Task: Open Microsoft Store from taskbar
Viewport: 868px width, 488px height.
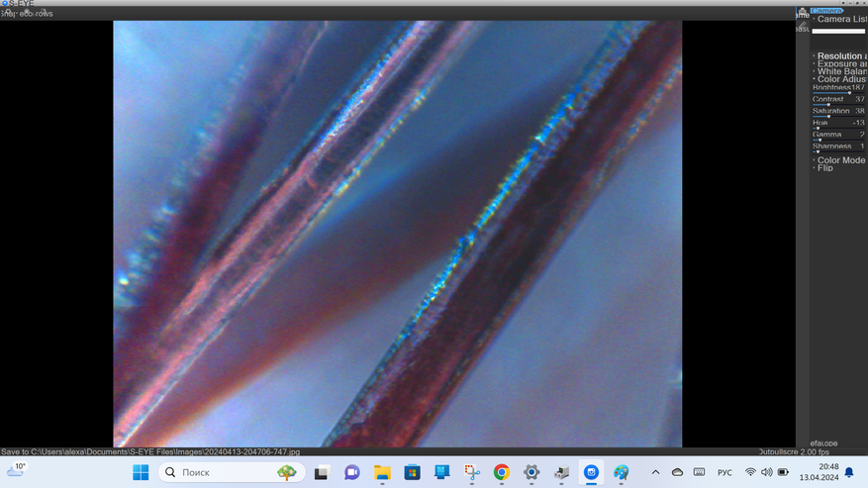Action: (412, 472)
